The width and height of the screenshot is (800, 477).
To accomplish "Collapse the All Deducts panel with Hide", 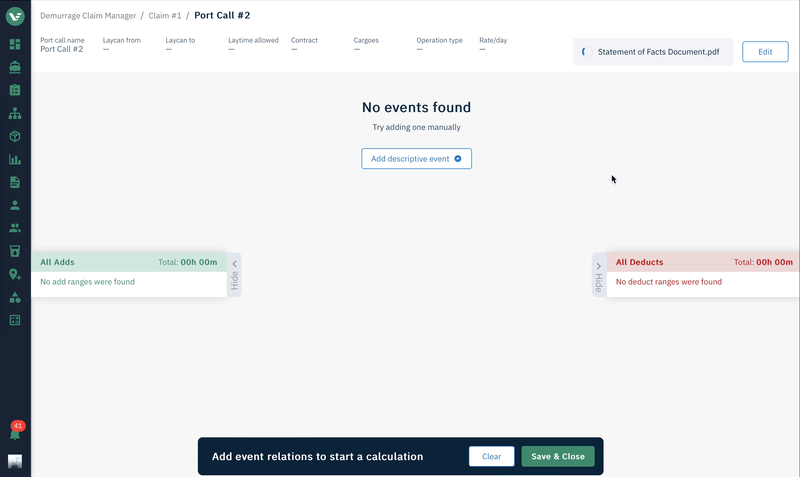I will pyautogui.click(x=598, y=274).
